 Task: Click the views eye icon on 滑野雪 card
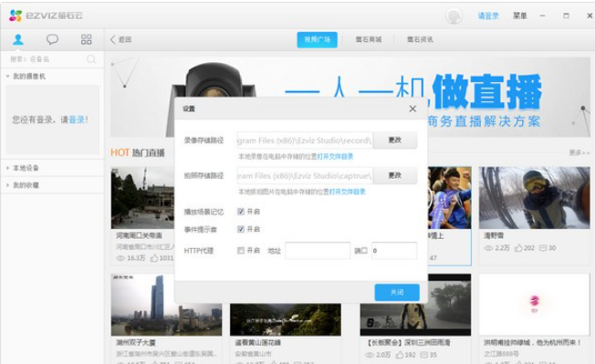tap(488, 248)
